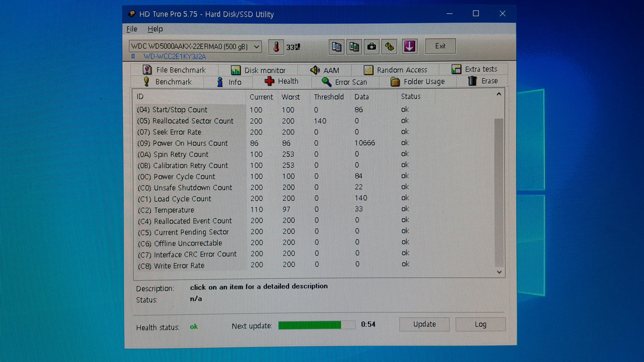Close the HD Tune Pro window
Viewport: 644px width, 362px height.
502,14
